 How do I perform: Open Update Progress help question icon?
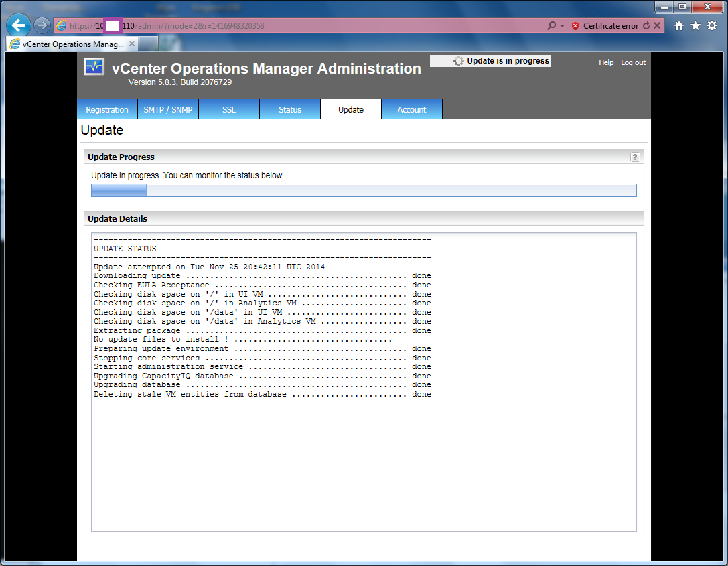tap(635, 157)
